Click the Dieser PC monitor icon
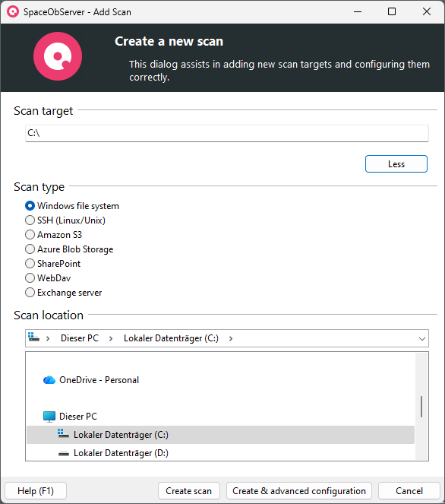The width and height of the screenshot is (445, 504). tap(49, 417)
